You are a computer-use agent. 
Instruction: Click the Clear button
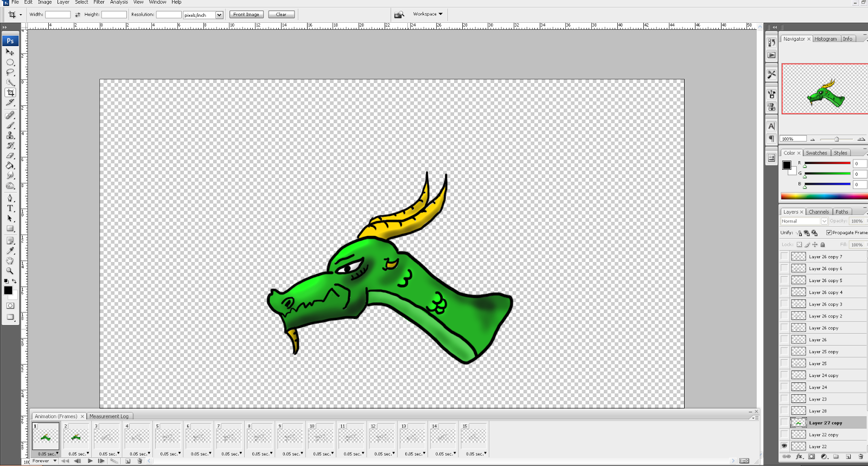(281, 15)
